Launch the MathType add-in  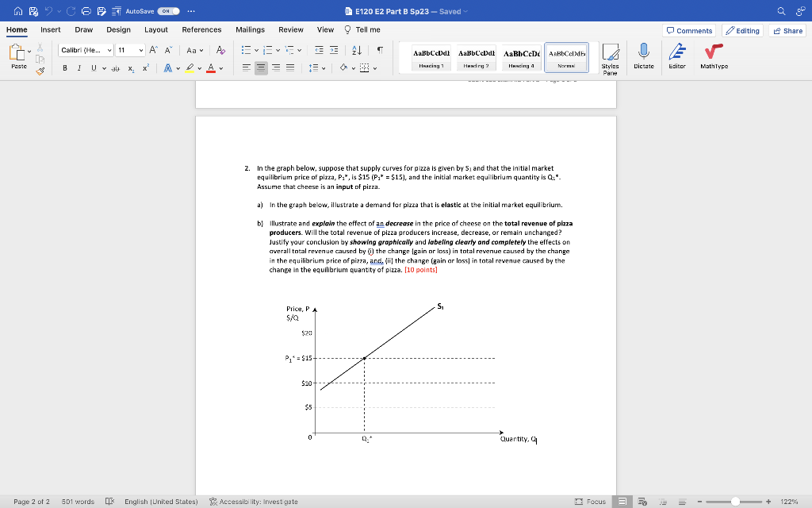click(714, 56)
